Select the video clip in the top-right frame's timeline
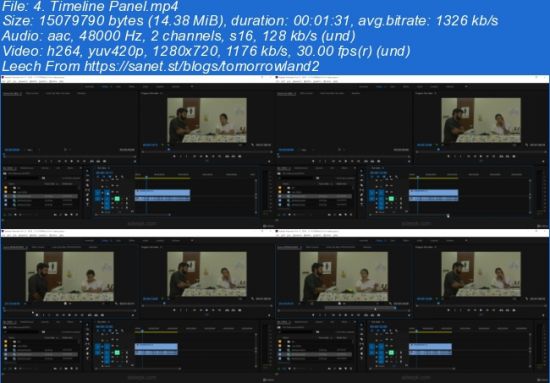Image resolution: width=550 pixels, height=383 pixels. [434, 193]
